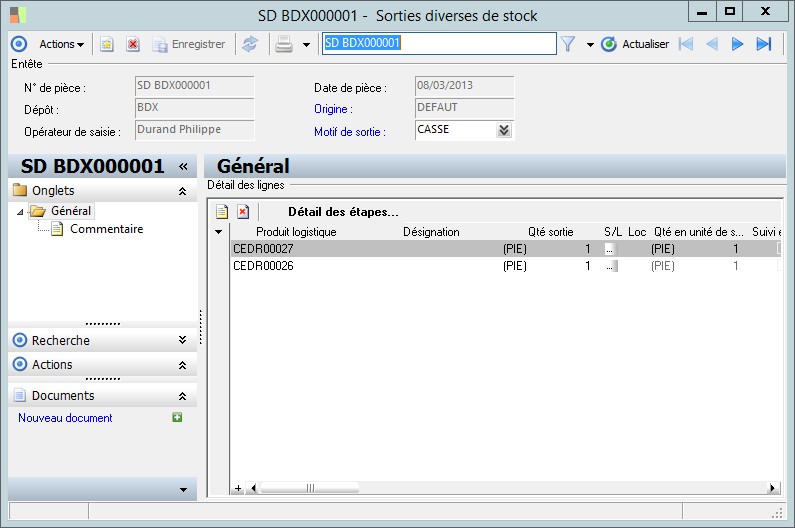Click the application icon in the title bar
Screen dimensions: 795x528
[17, 15]
